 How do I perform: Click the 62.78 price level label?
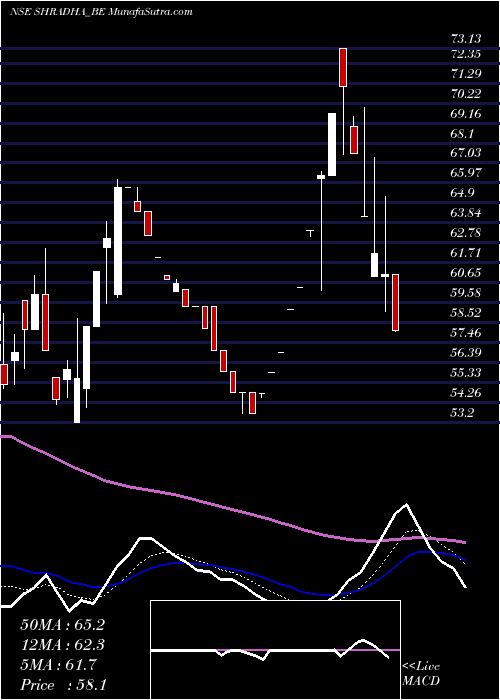coord(467,233)
